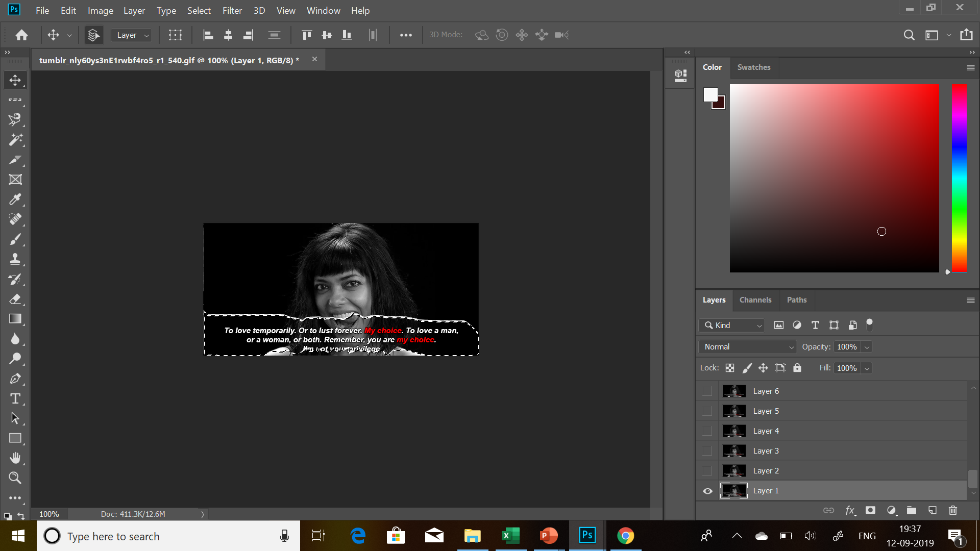Select the Clone Stamp tool
980x551 pixels.
15,259
